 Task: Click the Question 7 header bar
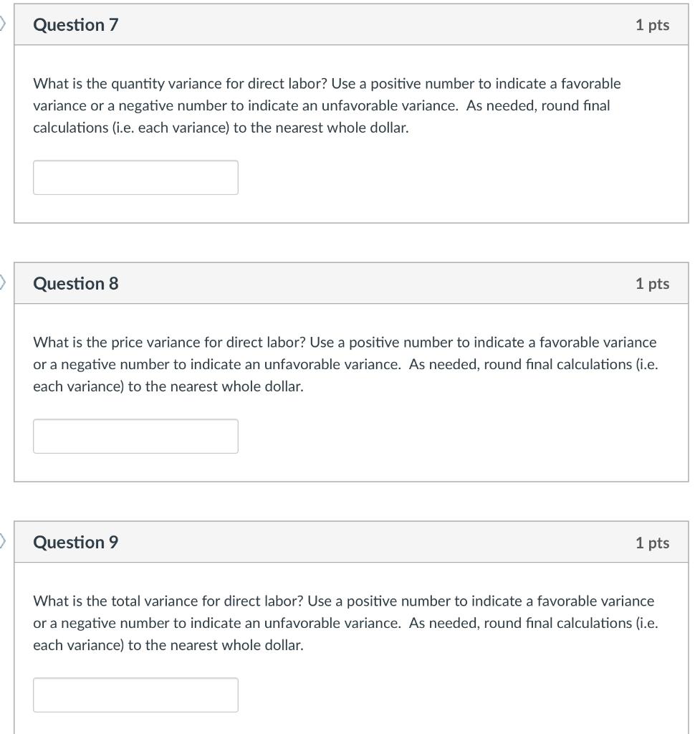click(x=351, y=24)
